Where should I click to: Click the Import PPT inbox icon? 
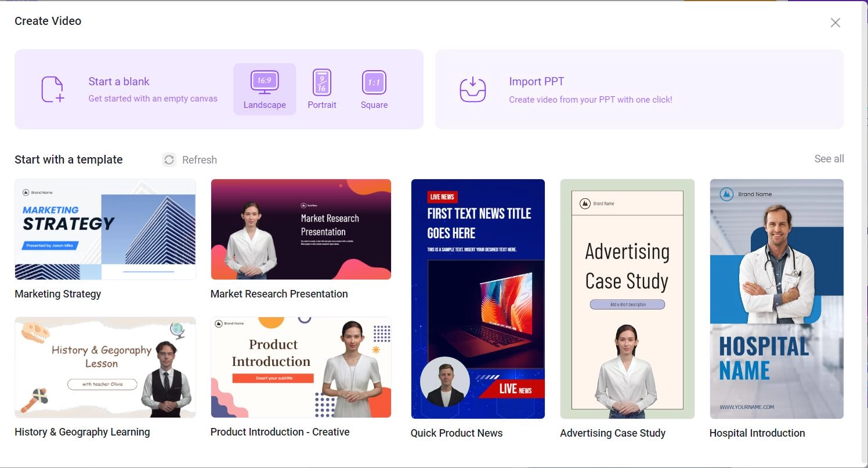[x=472, y=89]
